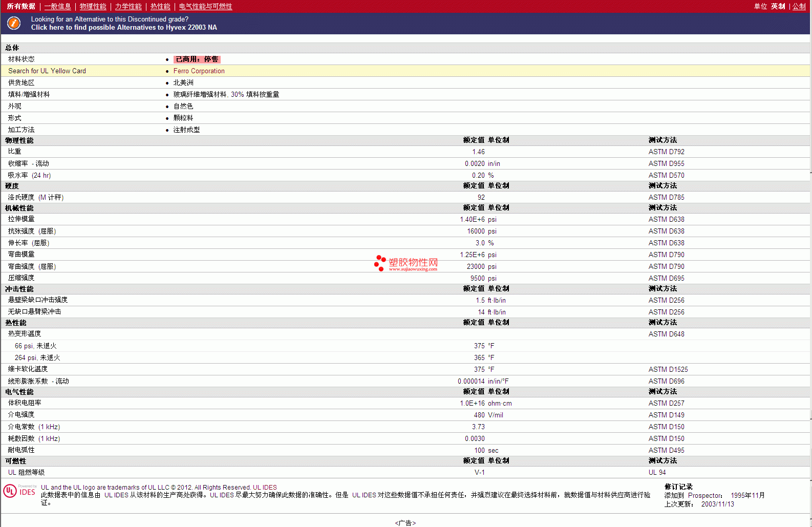Click the 自然色 appearance value

pos(183,107)
